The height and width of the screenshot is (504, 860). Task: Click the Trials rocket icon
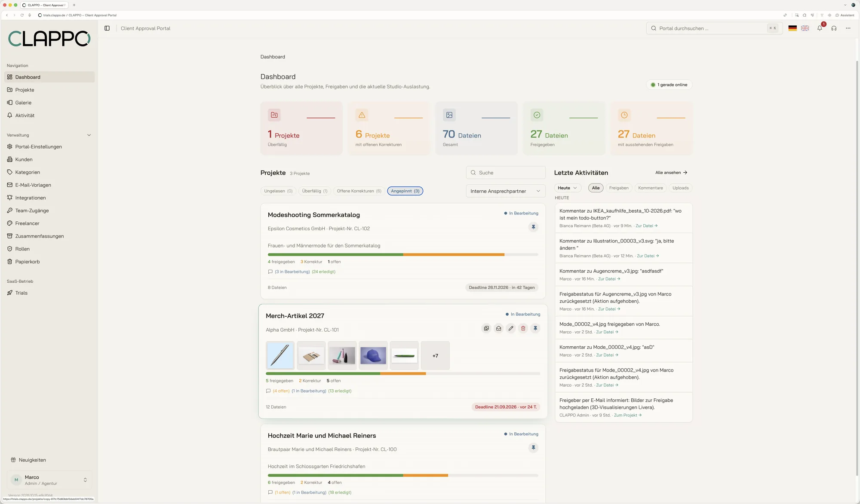coord(10,293)
